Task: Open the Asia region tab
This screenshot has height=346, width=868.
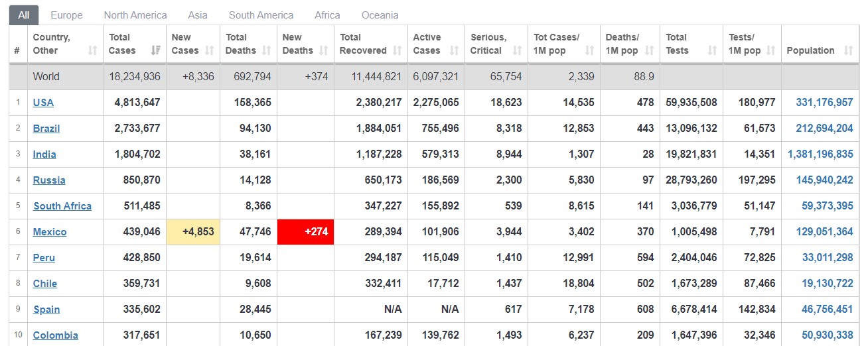Action: pyautogui.click(x=198, y=15)
